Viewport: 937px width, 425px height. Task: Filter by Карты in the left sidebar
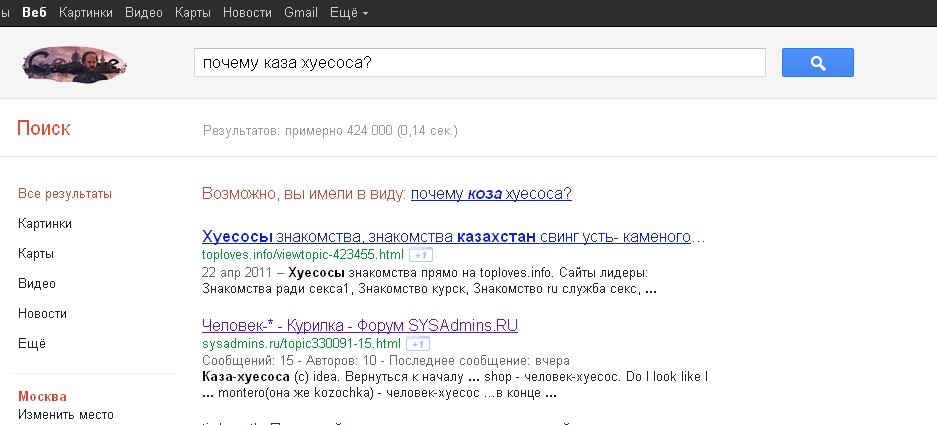coord(36,253)
